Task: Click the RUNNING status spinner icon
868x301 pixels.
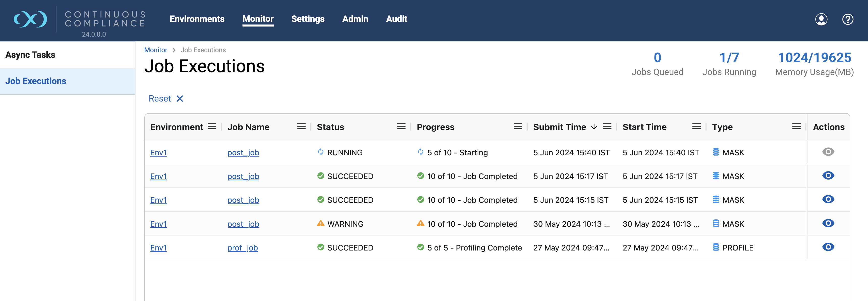Action: pos(320,152)
